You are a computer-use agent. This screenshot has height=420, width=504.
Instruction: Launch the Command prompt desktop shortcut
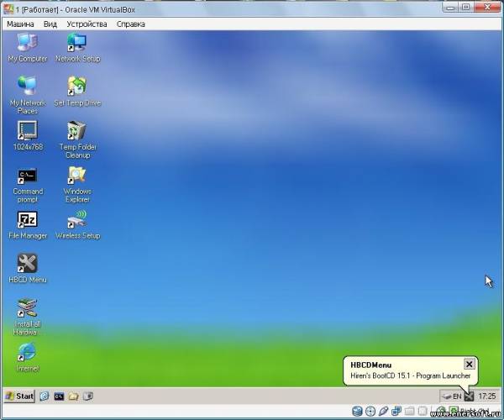(x=28, y=185)
